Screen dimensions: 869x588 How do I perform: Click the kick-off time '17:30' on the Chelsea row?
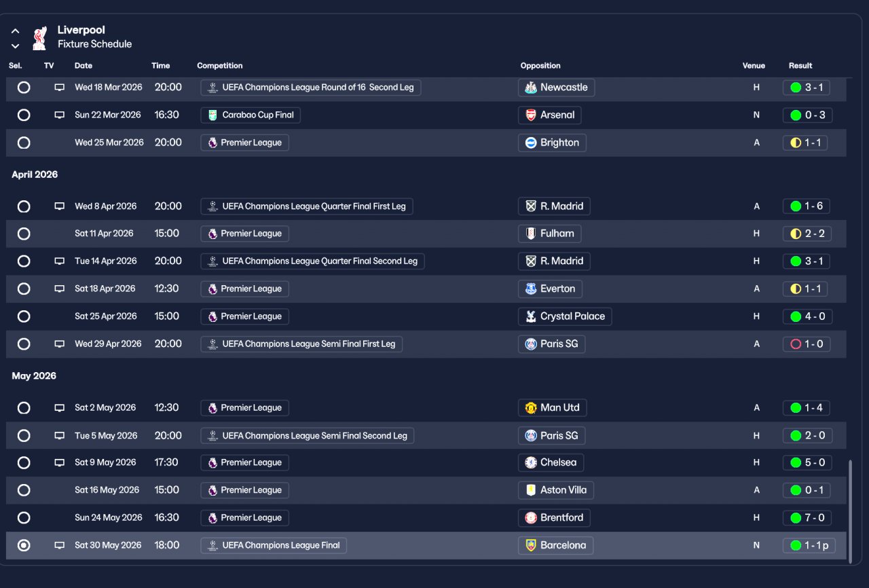point(166,463)
